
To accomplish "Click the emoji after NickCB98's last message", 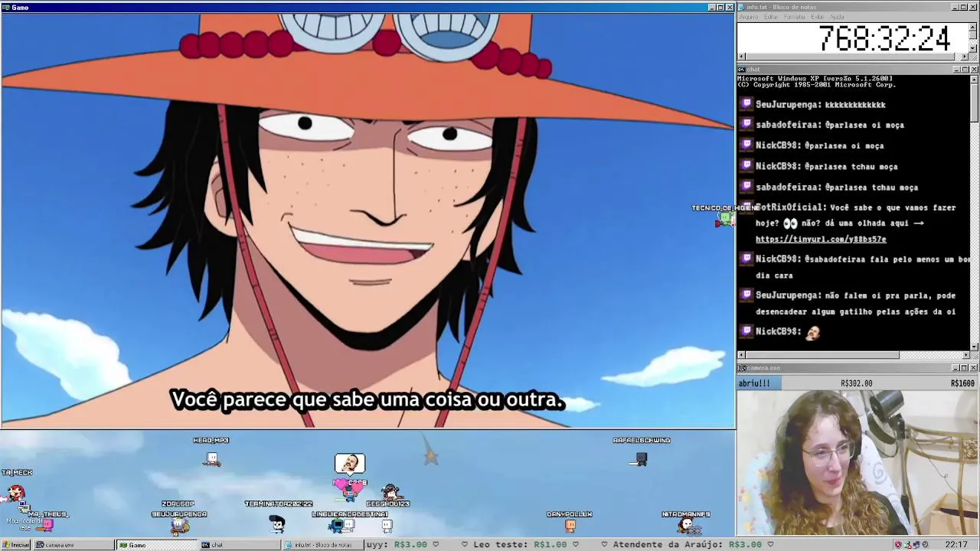I will (813, 331).
